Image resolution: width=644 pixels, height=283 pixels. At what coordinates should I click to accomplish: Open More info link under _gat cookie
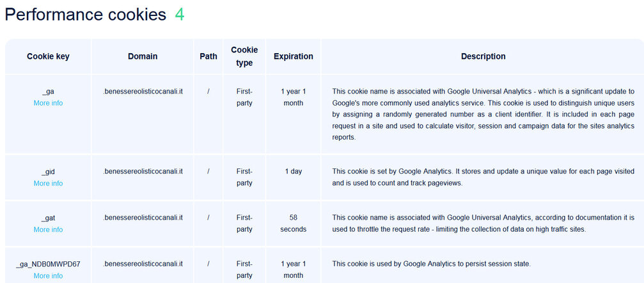48,229
